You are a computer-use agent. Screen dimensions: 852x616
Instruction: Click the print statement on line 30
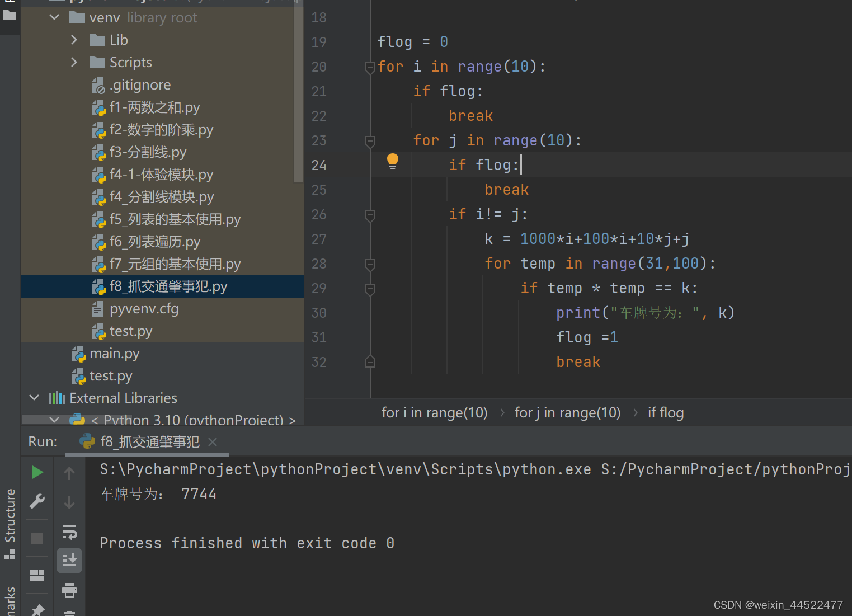tap(645, 313)
